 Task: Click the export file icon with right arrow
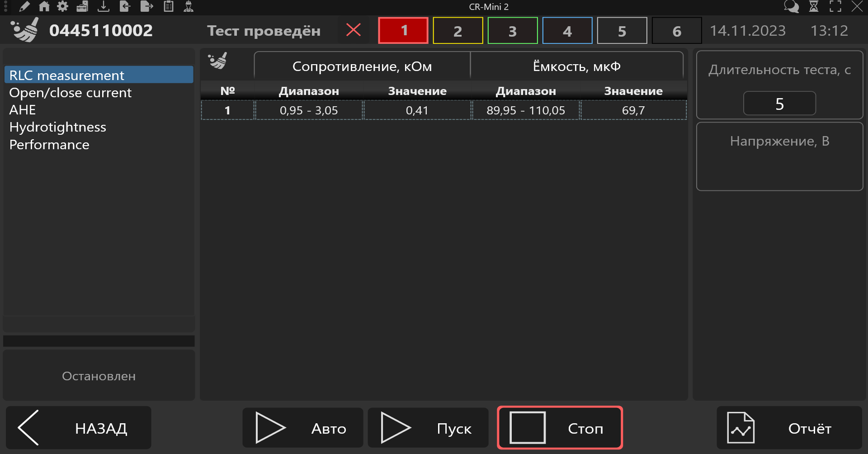tap(146, 6)
